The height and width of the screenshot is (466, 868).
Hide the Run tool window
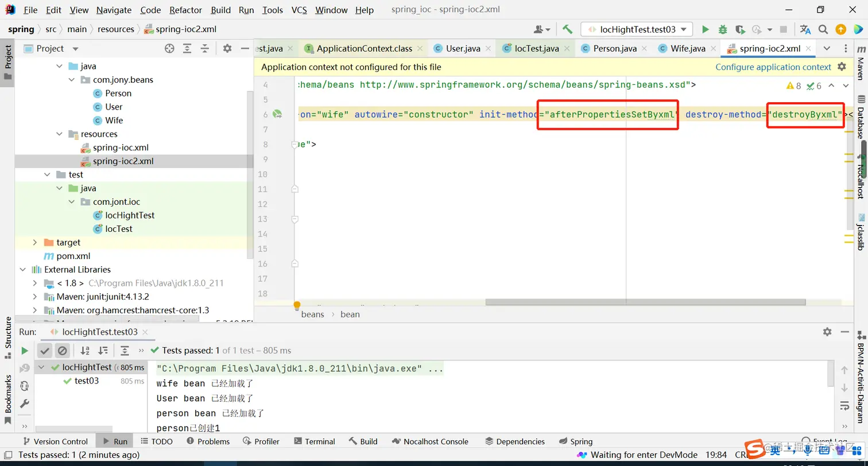pos(845,332)
